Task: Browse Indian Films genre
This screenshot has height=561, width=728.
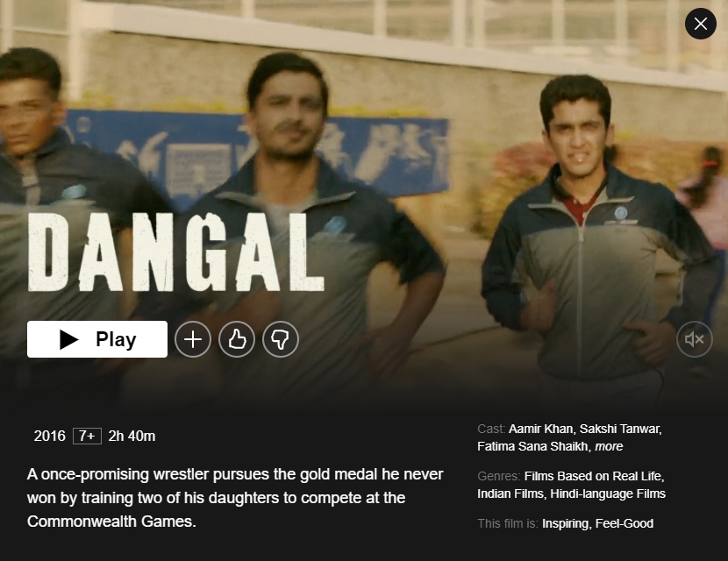Action: [x=510, y=494]
